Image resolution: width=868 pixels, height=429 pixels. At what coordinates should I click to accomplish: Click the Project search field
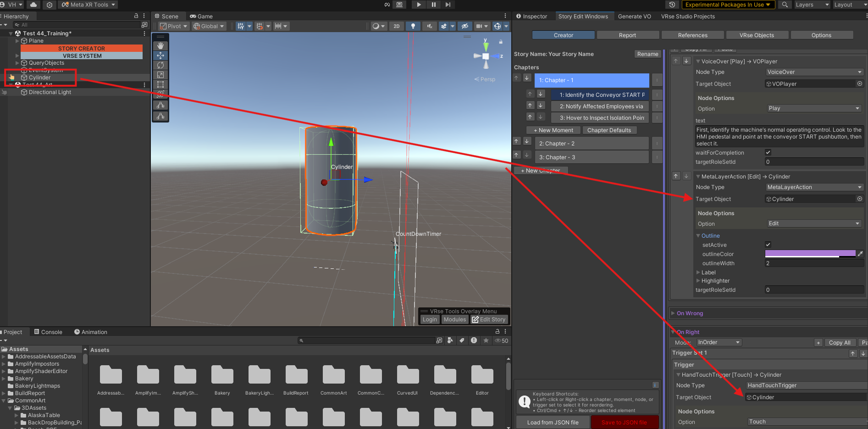tap(366, 340)
